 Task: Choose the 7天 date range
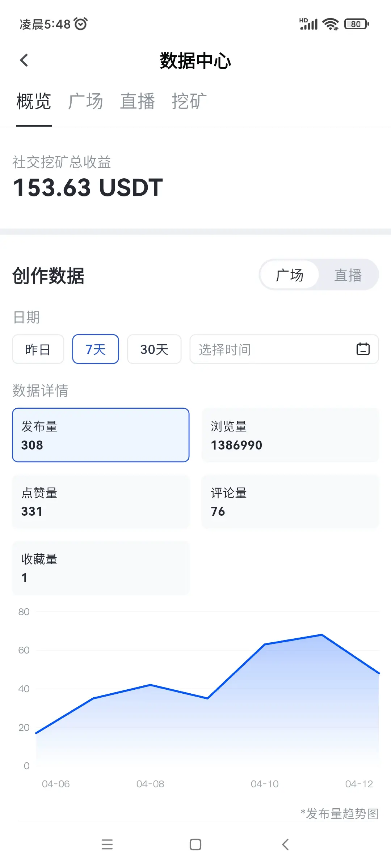[x=96, y=349]
